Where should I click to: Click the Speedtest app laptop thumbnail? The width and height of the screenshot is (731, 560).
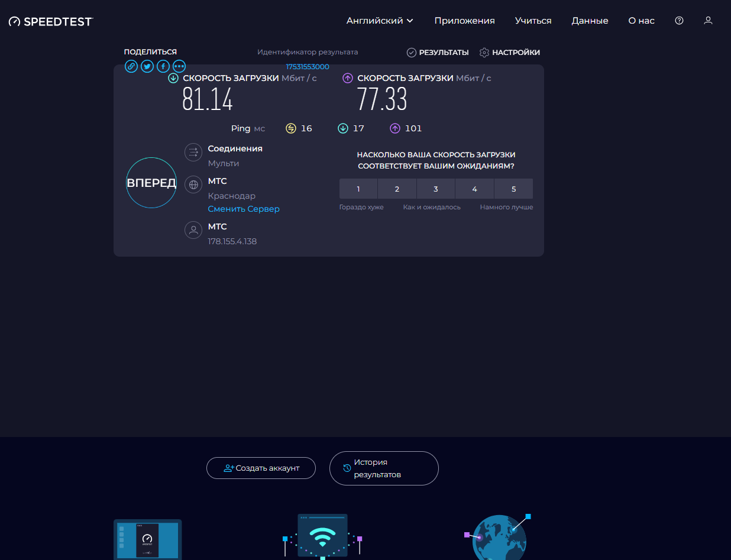148,539
